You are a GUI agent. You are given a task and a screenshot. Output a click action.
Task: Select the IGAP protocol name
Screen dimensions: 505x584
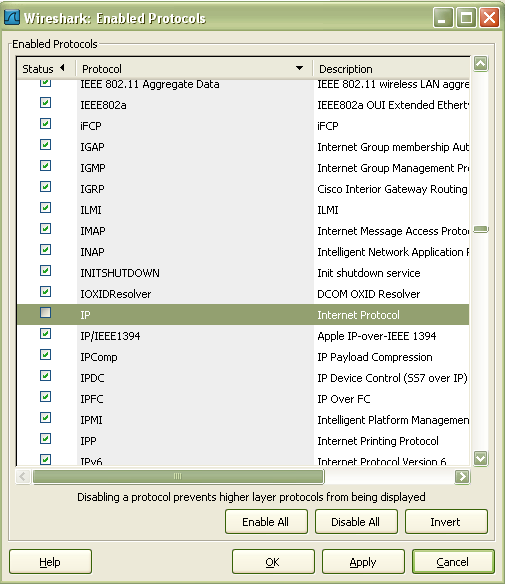pyautogui.click(x=92, y=147)
